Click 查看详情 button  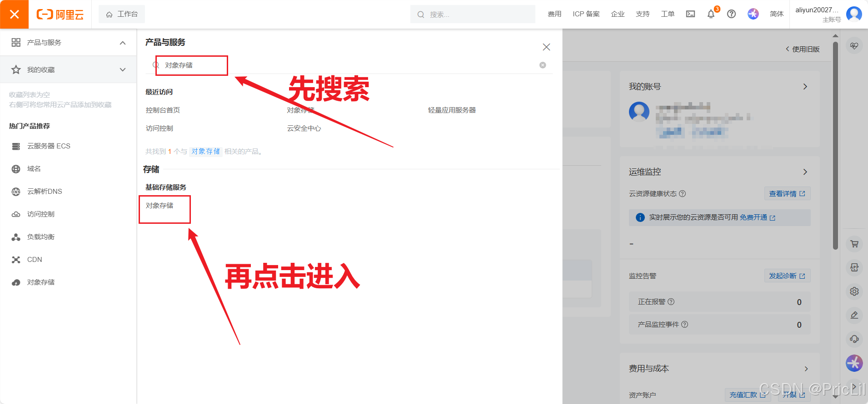tap(787, 194)
